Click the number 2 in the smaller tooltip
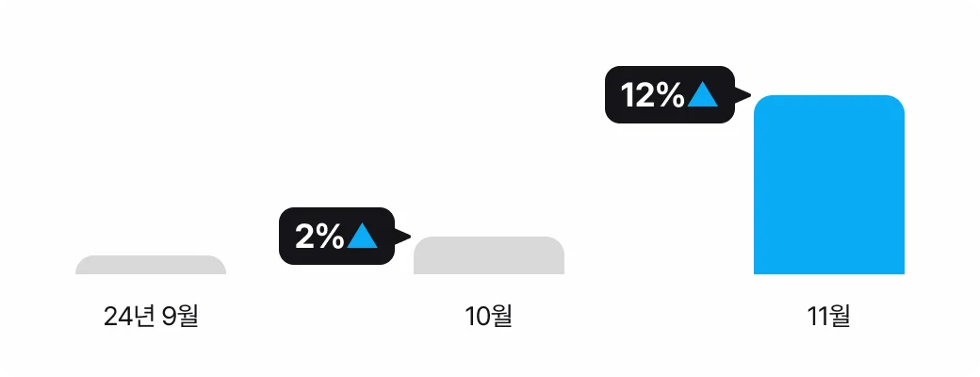Screen dimensions: 980x377 click(x=304, y=236)
